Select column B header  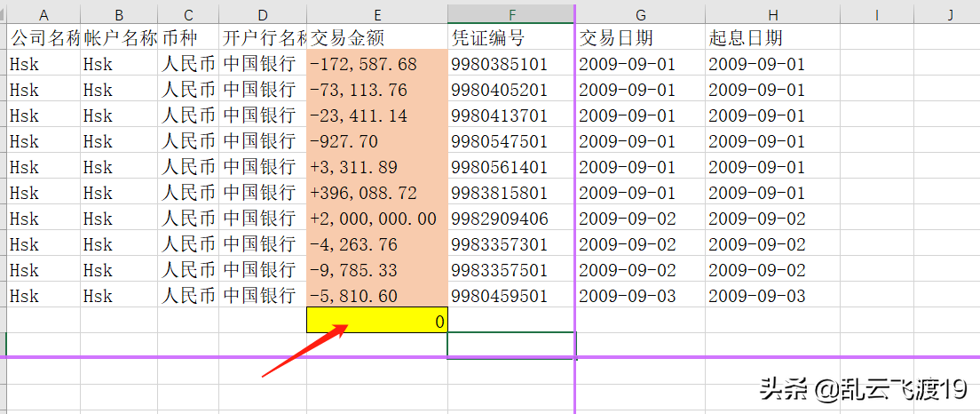[119, 15]
